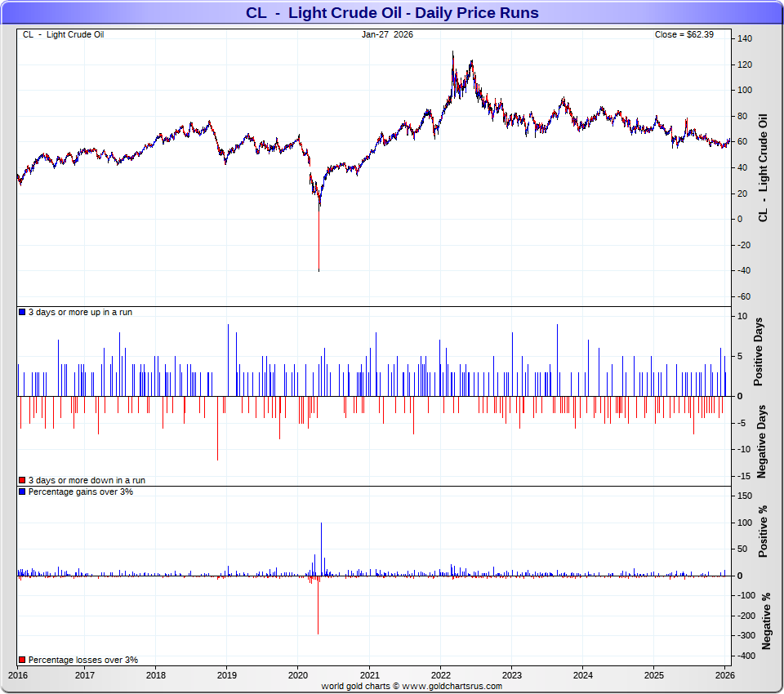Click the 2020 x-axis label

coord(297,675)
